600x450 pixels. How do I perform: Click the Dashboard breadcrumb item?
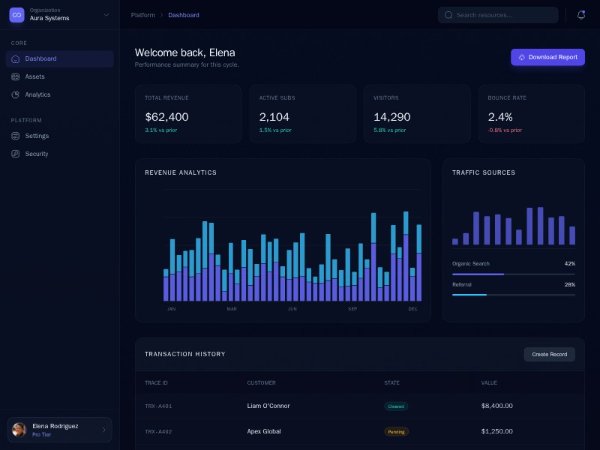pos(183,15)
